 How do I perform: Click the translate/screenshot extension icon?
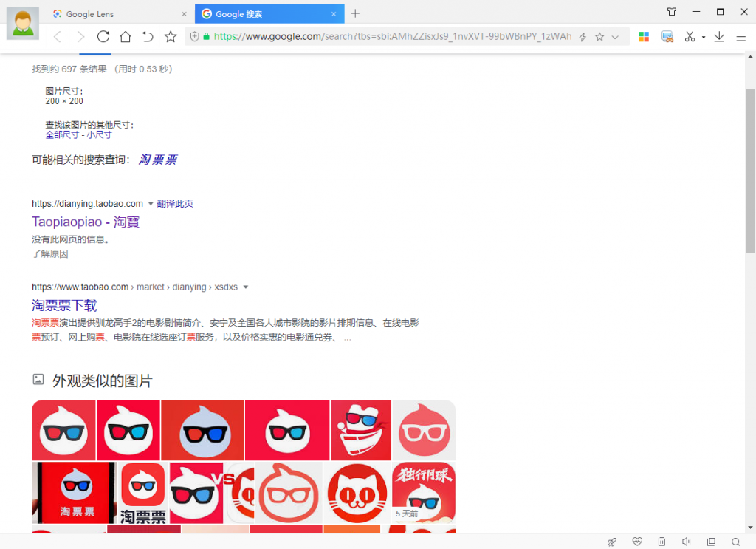pyautogui.click(x=667, y=37)
